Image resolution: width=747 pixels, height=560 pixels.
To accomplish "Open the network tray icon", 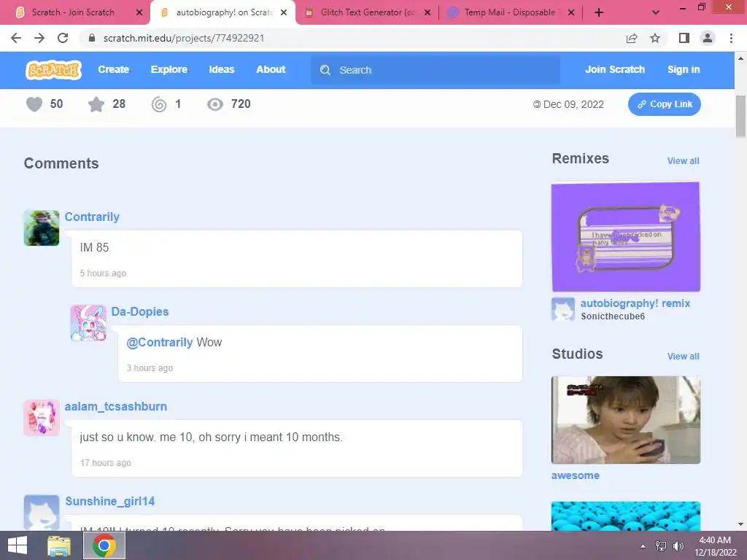I will click(x=661, y=545).
